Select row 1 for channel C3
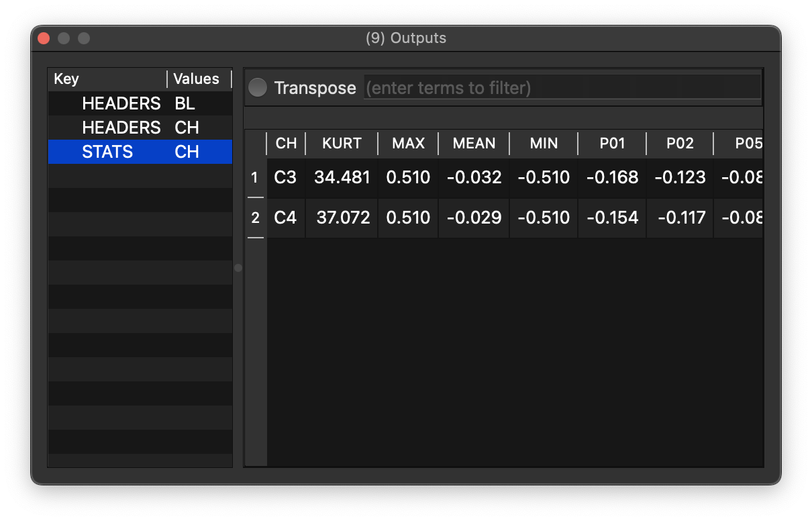 [x=256, y=177]
